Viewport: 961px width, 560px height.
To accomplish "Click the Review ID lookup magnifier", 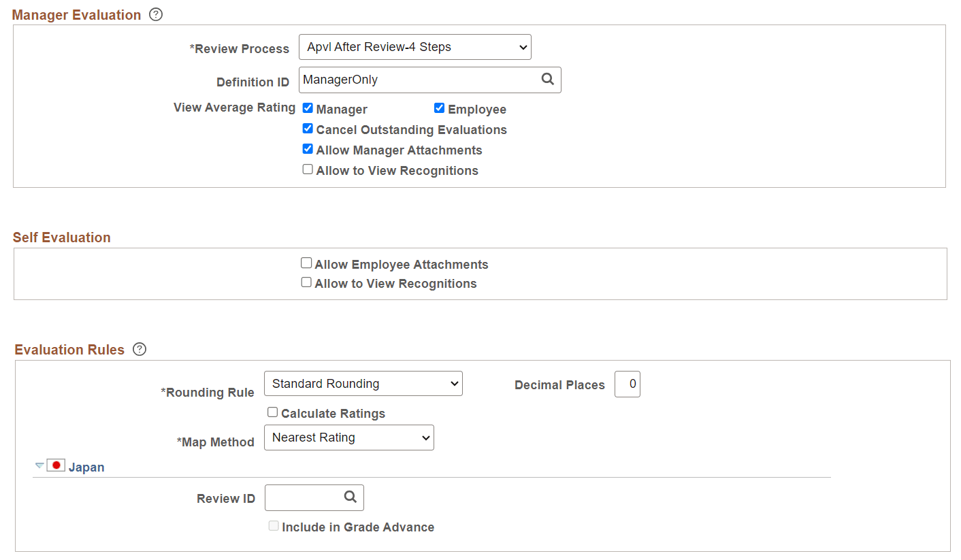I will click(x=350, y=497).
